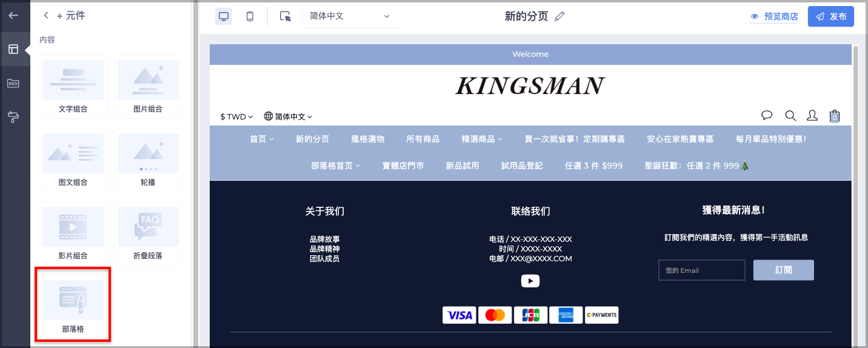Open the 試用品登記 navigation item
Viewport: 868px width, 348px height.
pos(522,166)
